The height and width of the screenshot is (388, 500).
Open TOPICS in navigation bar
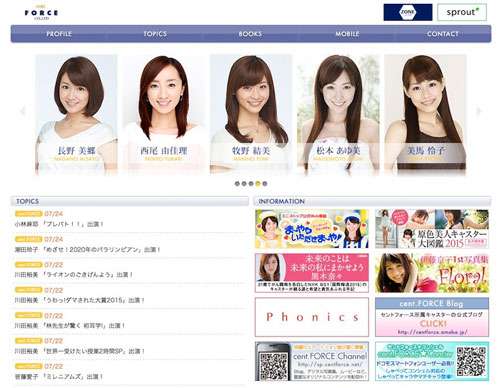click(155, 34)
